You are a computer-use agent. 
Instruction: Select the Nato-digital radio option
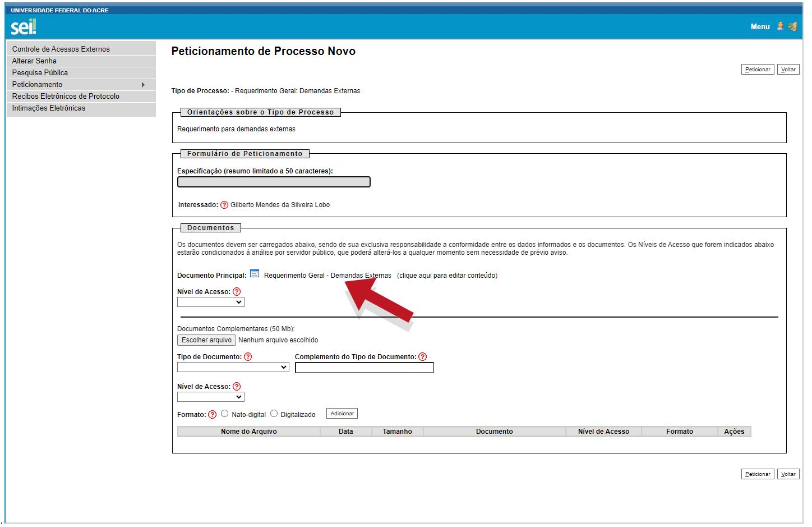tap(225, 414)
